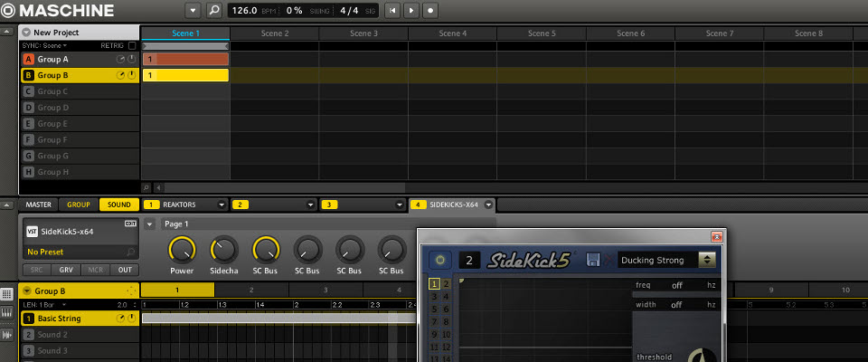This screenshot has height=362, width=868.
Task: Open the LEN: 1 Bar dropdown
Action: (44, 305)
